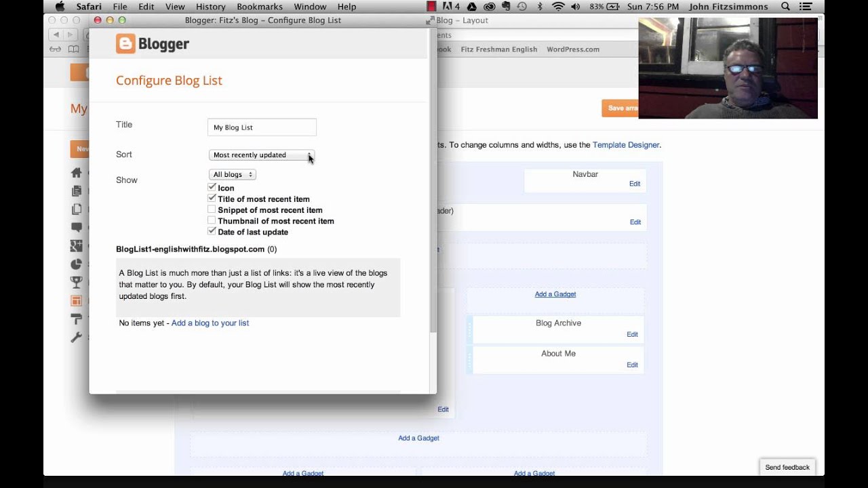Open Reading List glasses icon

(56, 49)
